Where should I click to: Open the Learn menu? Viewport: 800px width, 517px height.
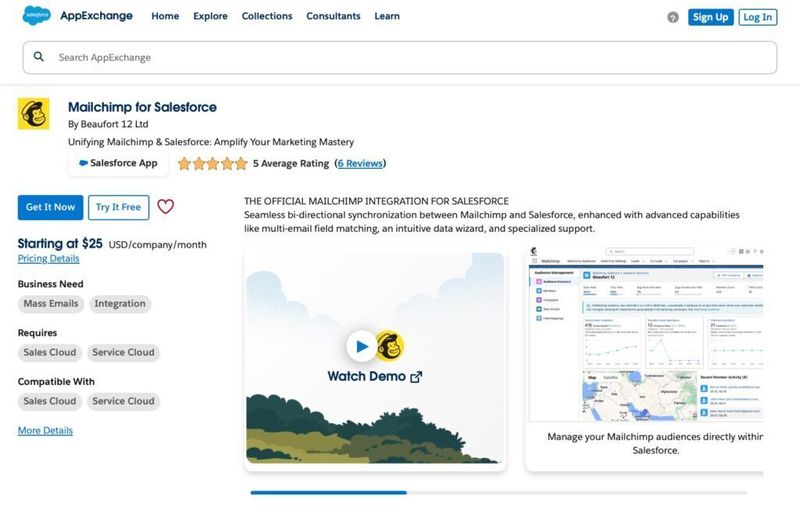click(x=387, y=16)
